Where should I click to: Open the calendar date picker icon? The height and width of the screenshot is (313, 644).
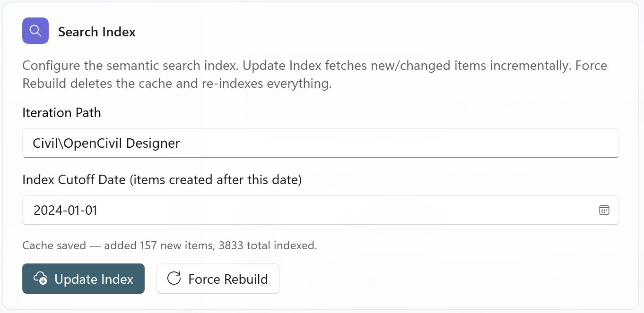(604, 210)
